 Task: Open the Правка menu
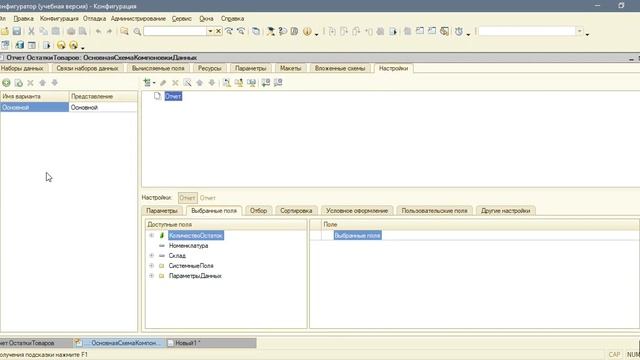pos(24,18)
